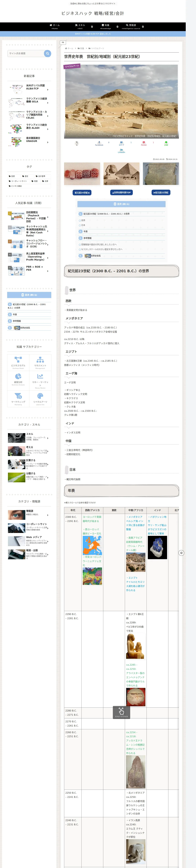
Task: Open the cuneiform tablet thumbnail
Action: [x=161, y=174]
